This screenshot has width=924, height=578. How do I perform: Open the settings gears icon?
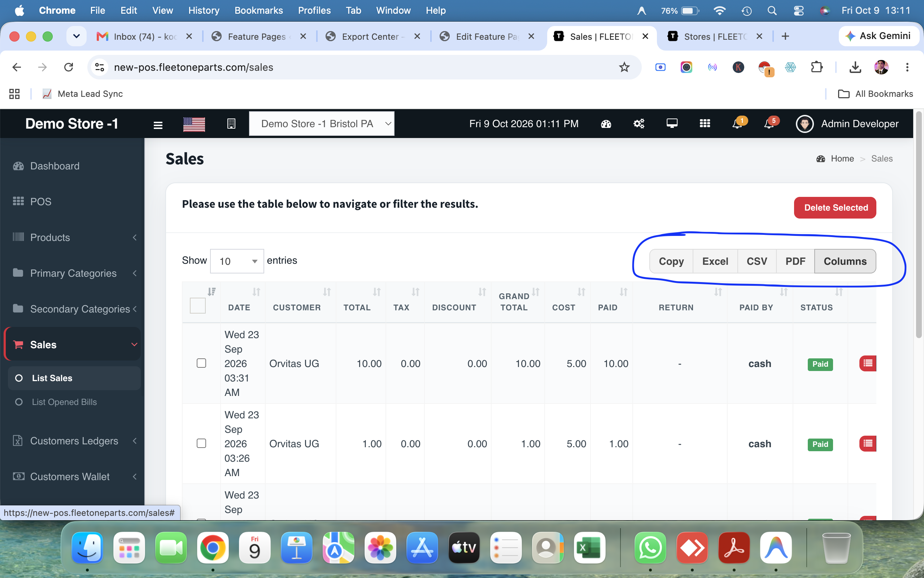coord(639,124)
